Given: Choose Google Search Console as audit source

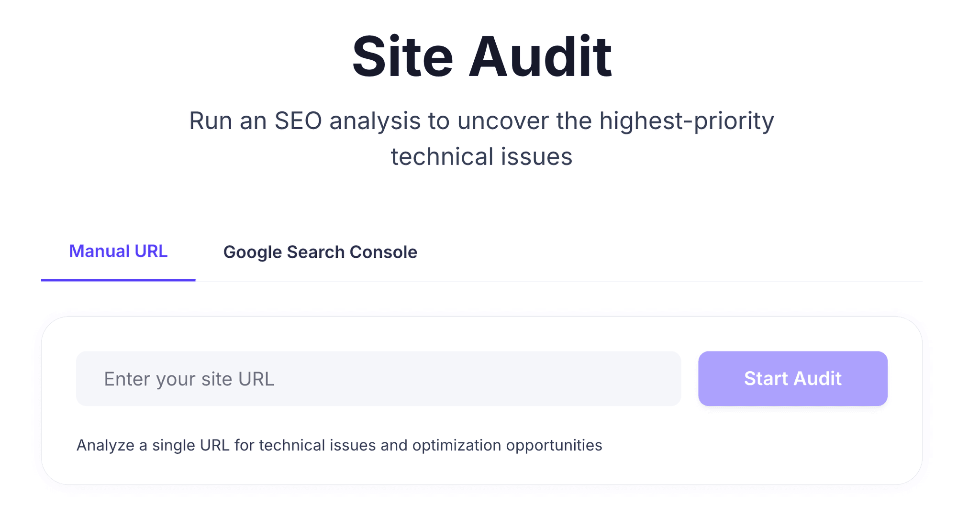Looking at the screenshot, I should (321, 252).
